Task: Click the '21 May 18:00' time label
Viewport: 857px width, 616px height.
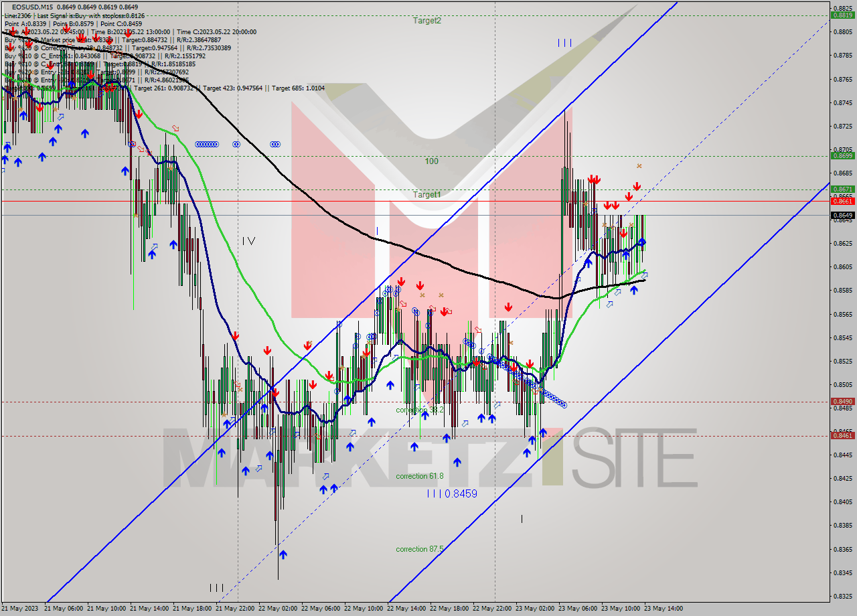Action: pos(192,609)
